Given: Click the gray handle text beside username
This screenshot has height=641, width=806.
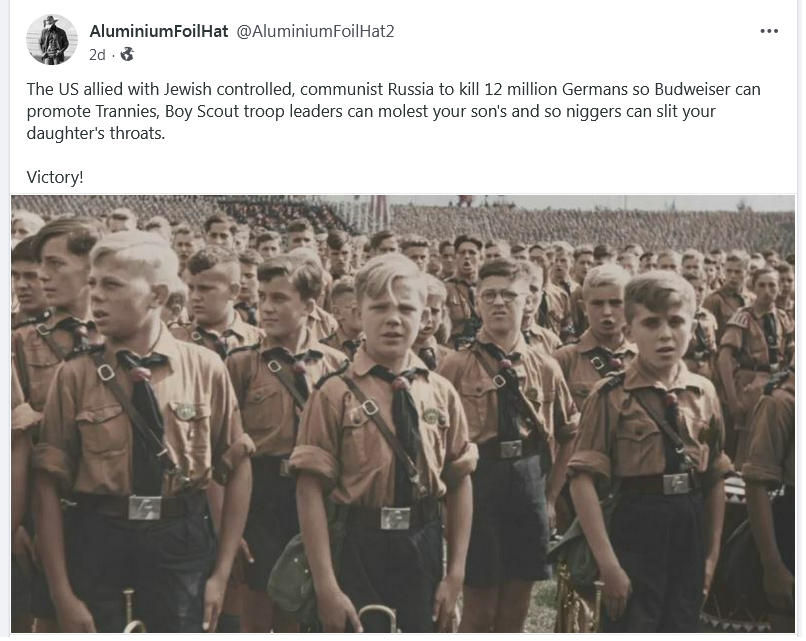Looking at the screenshot, I should pyautogui.click(x=315, y=31).
